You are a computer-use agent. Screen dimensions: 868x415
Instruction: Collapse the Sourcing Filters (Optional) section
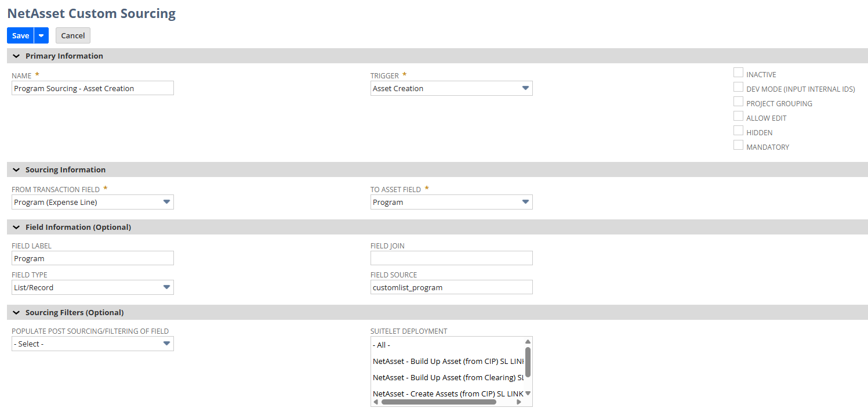(x=16, y=313)
